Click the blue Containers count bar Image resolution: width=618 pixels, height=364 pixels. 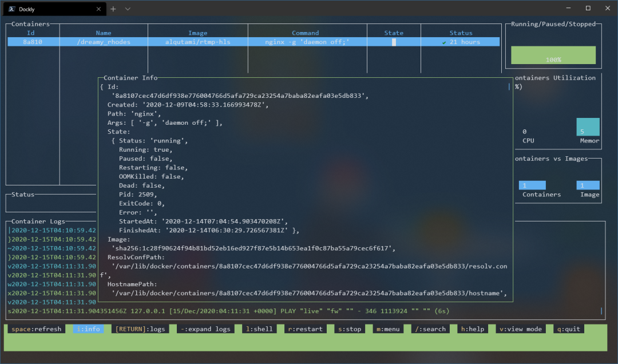coord(532,185)
